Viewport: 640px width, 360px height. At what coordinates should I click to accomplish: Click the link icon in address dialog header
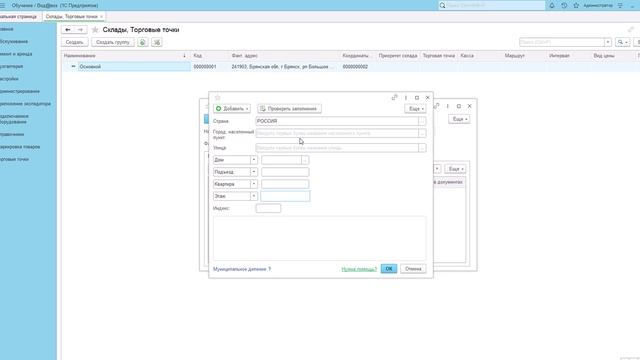(394, 98)
